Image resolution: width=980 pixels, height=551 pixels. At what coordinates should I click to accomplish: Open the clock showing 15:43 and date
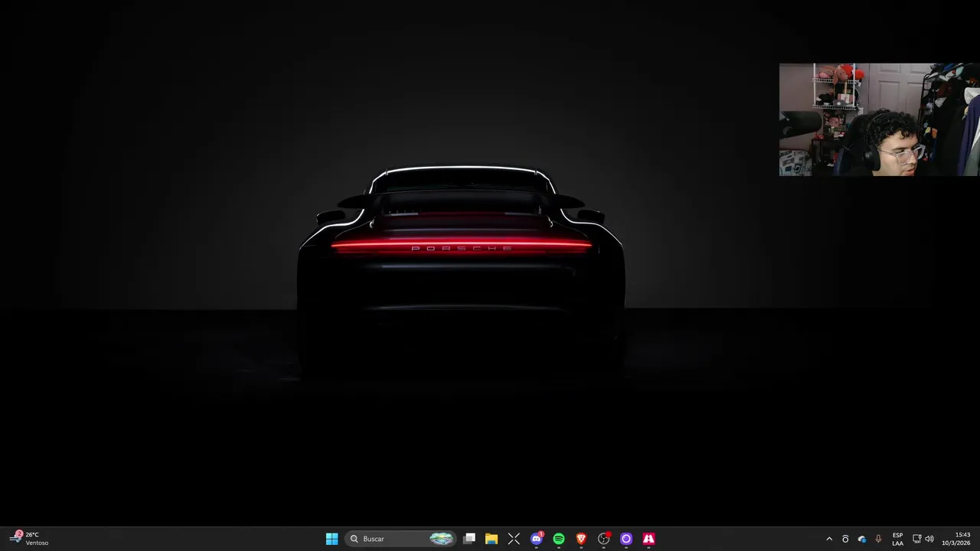tap(957, 539)
